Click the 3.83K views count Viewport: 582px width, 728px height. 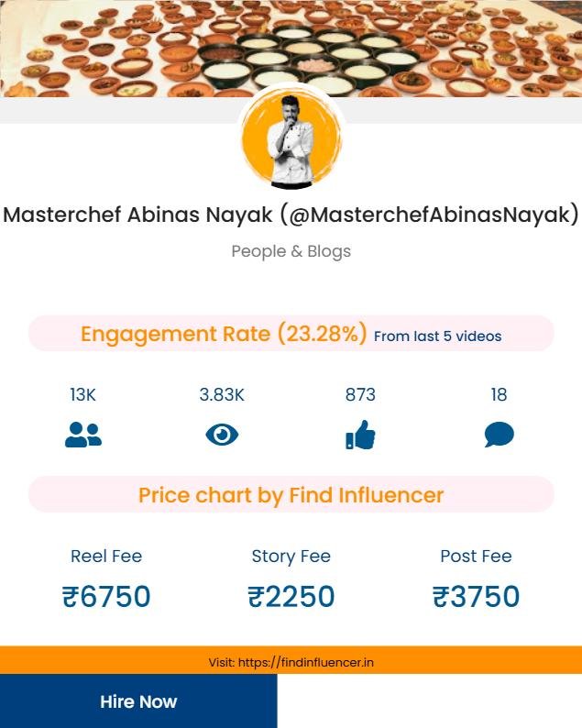click(222, 394)
